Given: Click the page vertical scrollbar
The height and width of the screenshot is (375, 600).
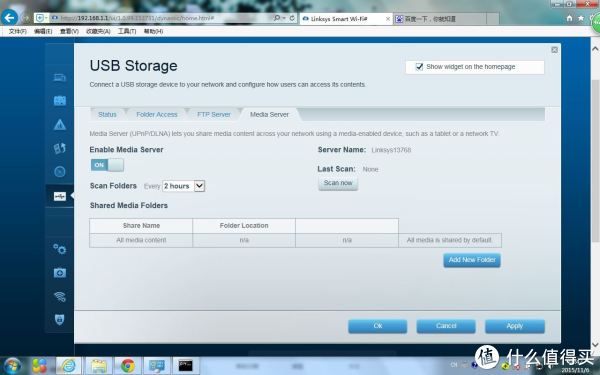Looking at the screenshot, I should 595,161.
